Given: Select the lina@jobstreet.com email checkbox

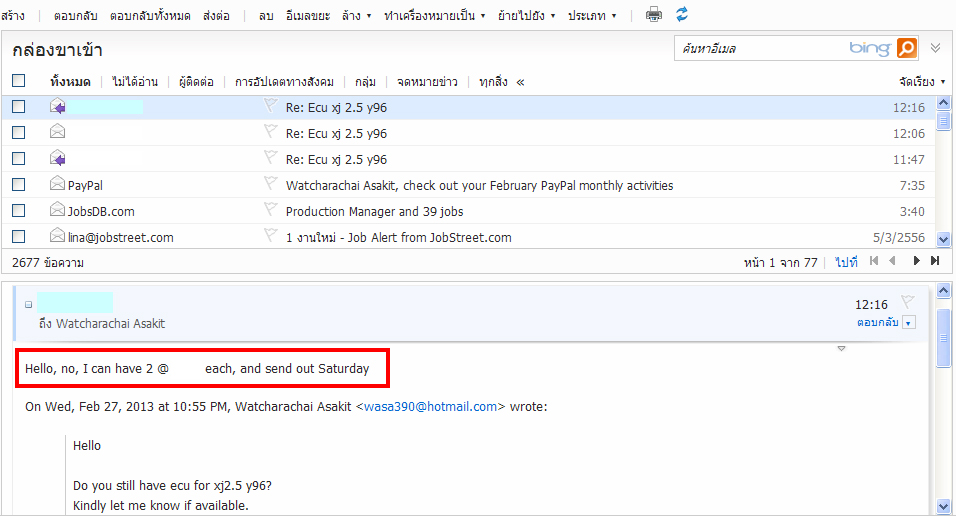Looking at the screenshot, I should pyautogui.click(x=18, y=237).
